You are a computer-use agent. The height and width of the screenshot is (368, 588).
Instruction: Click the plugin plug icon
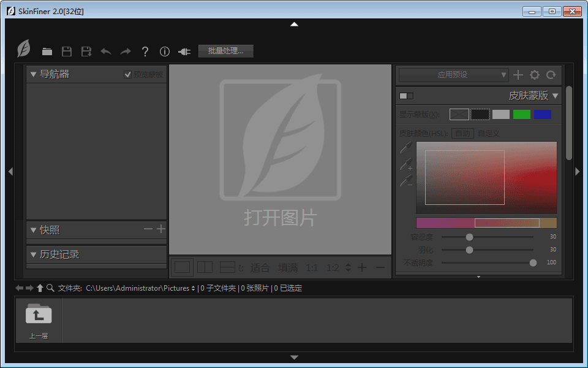pyautogui.click(x=184, y=52)
